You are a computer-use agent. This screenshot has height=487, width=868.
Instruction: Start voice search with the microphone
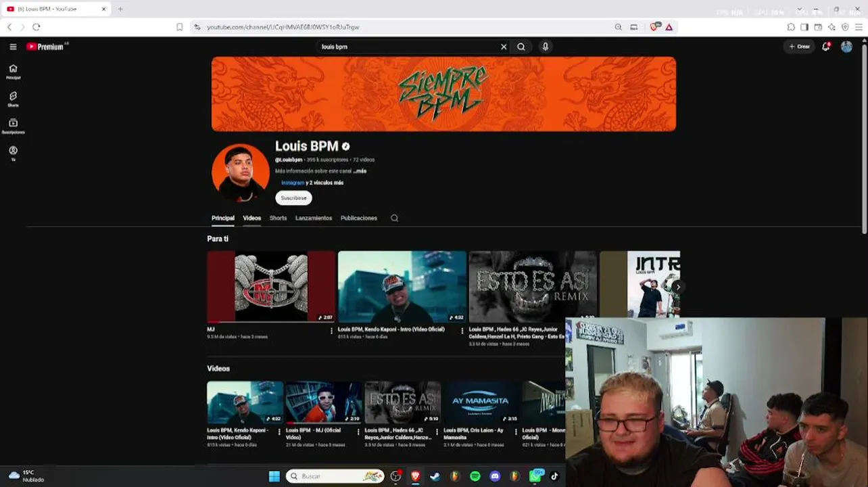click(x=546, y=47)
